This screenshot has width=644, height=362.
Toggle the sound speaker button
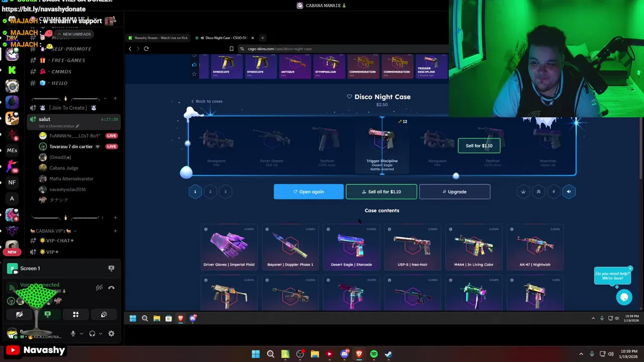569,192
